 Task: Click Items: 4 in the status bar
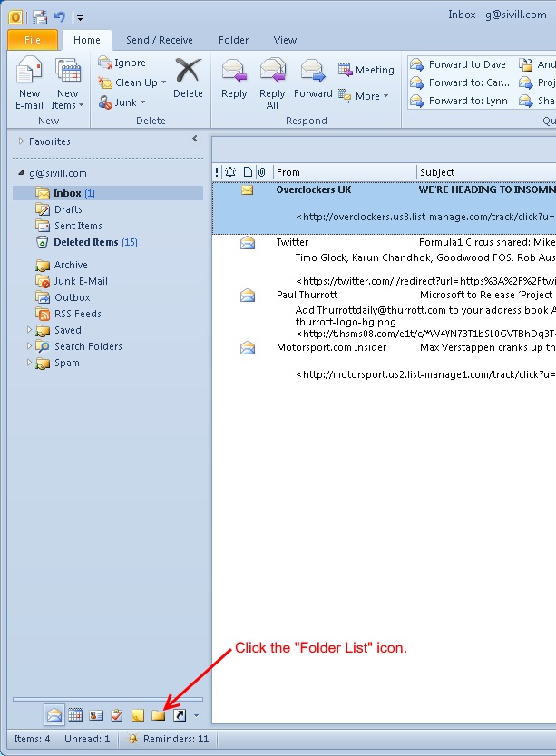coord(32,739)
